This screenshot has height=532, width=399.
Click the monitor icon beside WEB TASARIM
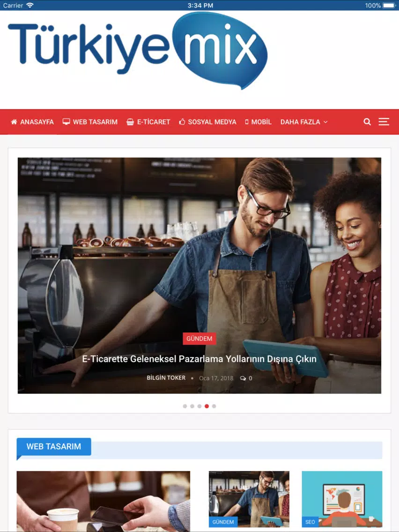click(x=66, y=122)
